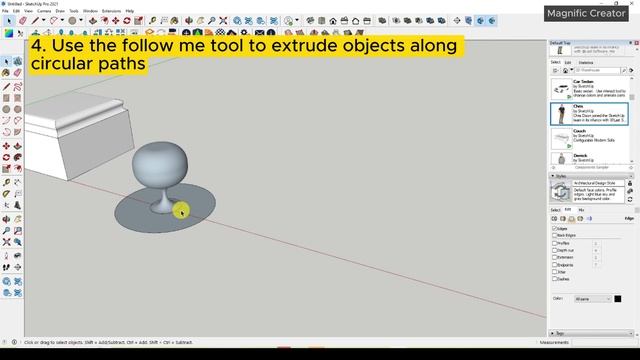Select the Pan hand tool in top toolbar
This screenshot has width=640, height=360.
(200, 20)
